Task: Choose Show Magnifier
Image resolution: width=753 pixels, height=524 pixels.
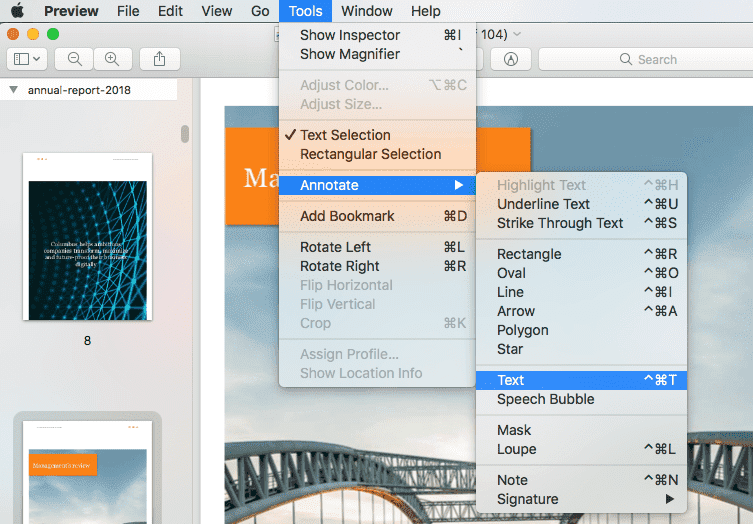Action: coord(377,54)
